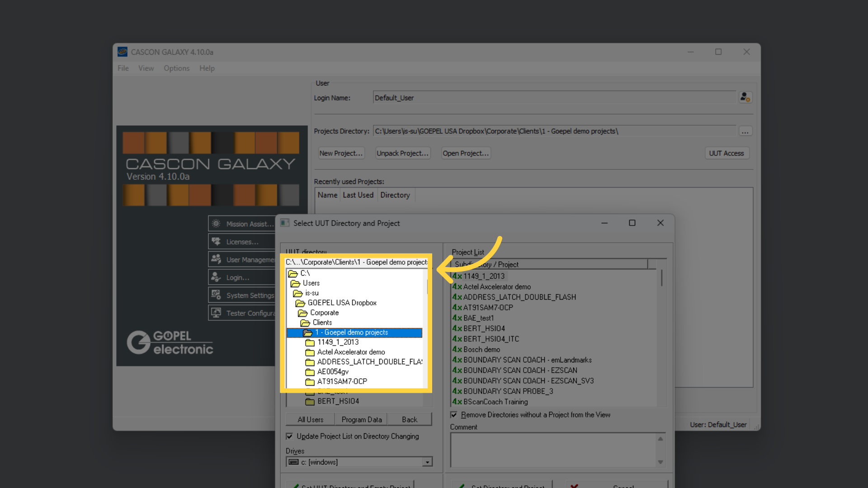
Task: Click the Project List vertical scrollbar thumb
Action: click(x=661, y=278)
